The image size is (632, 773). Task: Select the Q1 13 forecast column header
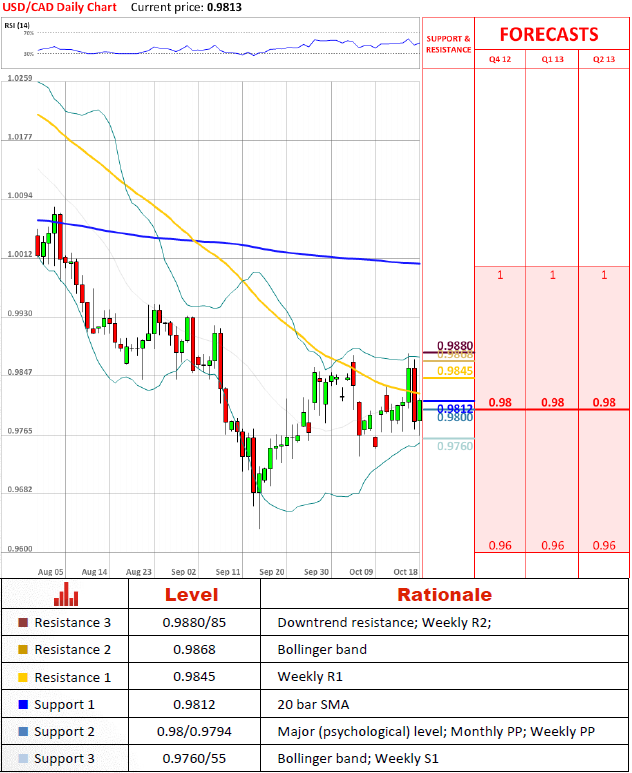pos(551,59)
